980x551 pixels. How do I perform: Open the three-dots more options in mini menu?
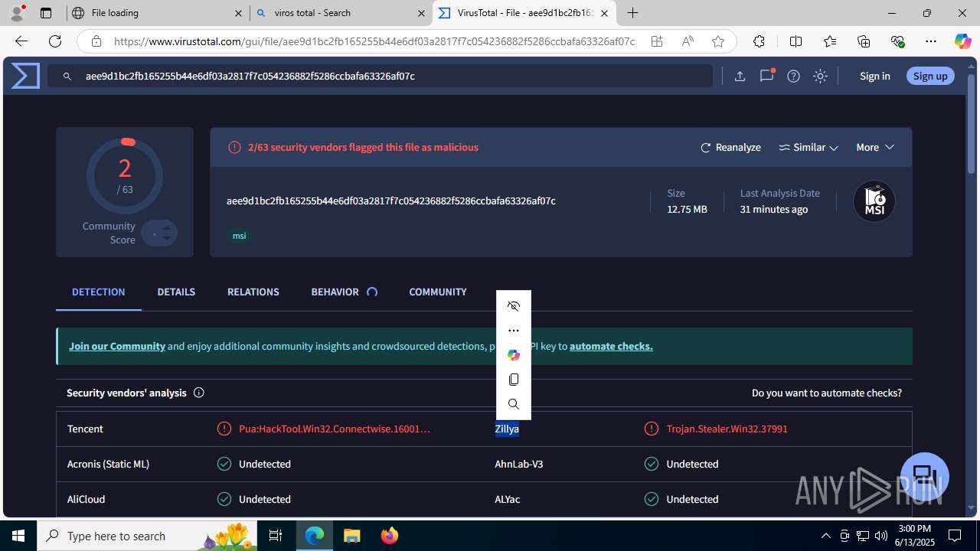[514, 331]
